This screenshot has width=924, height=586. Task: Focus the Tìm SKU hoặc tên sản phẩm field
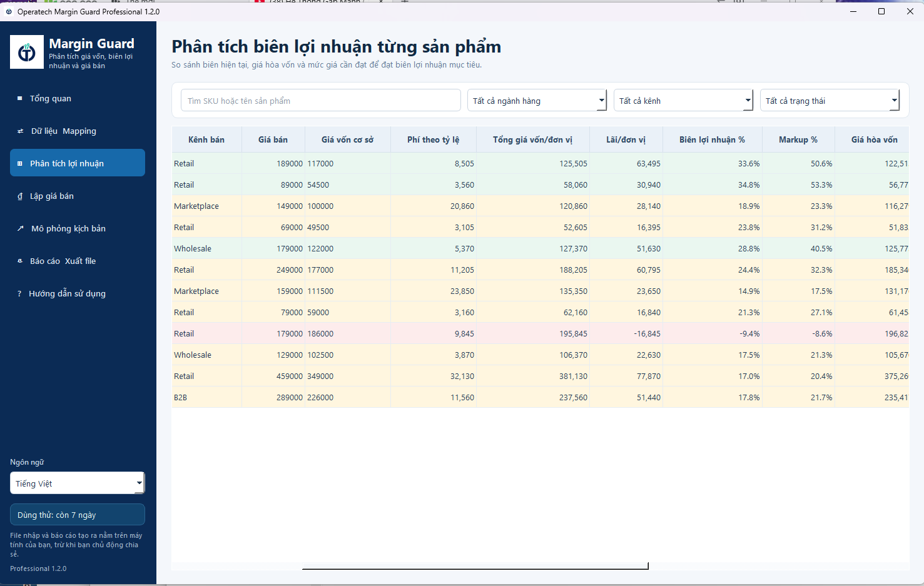point(321,101)
